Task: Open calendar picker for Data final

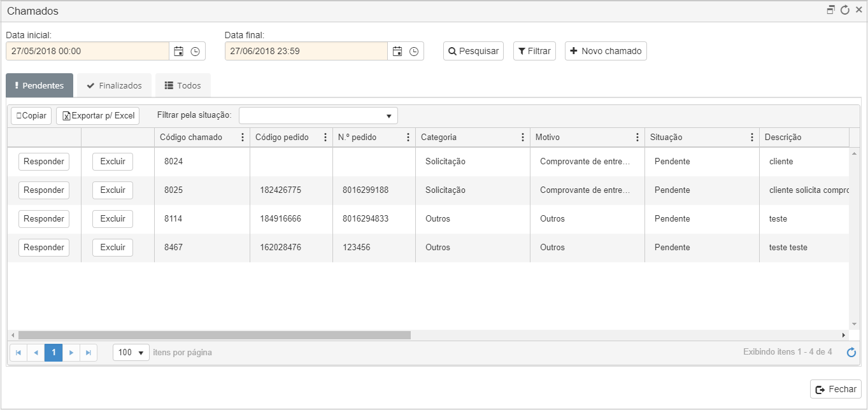Action: 397,52
